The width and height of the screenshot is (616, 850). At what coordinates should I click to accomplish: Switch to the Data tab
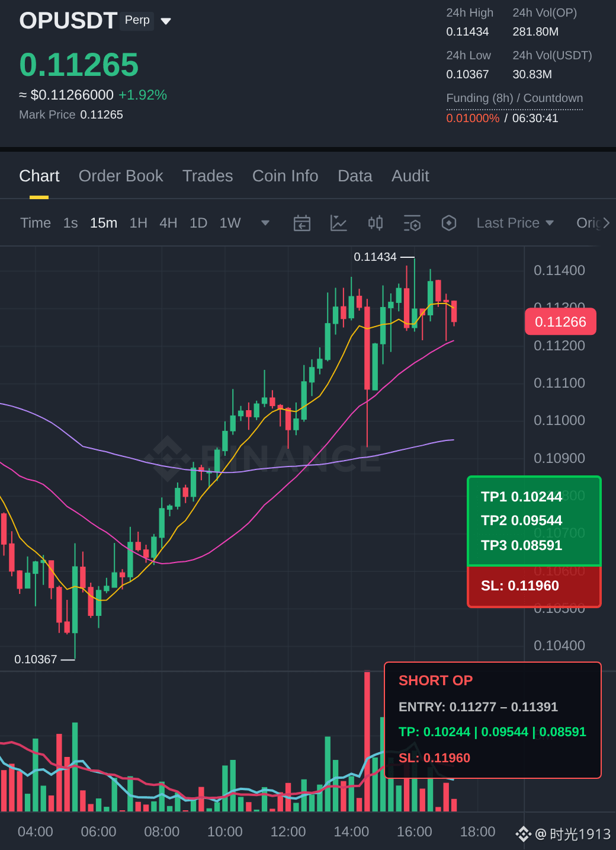(x=355, y=176)
